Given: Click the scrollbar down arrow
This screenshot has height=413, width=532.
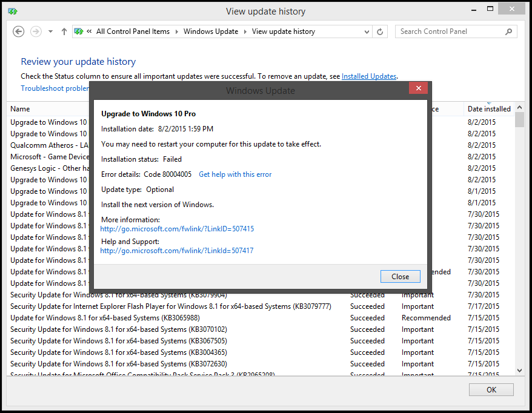Looking at the screenshot, I should pos(519,371).
